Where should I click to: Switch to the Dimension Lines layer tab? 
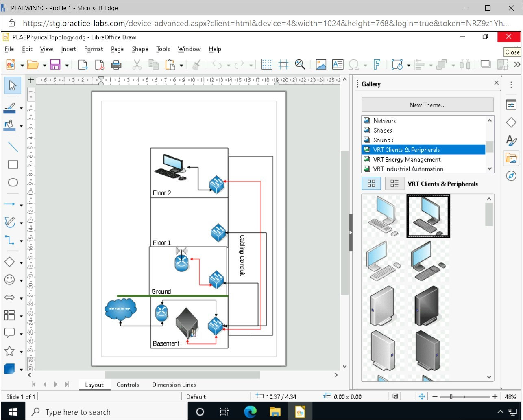pos(174,385)
